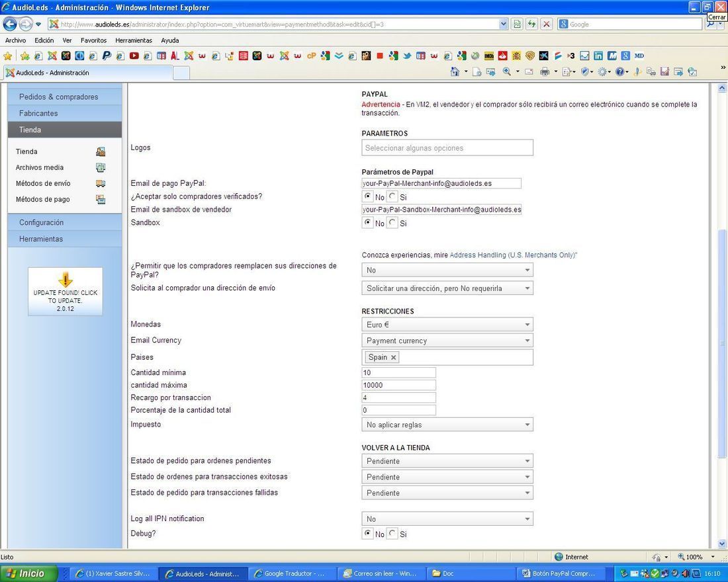Image resolution: width=728 pixels, height=582 pixels.
Task: Open successful transactions status dropdown
Action: pyautogui.click(x=447, y=477)
